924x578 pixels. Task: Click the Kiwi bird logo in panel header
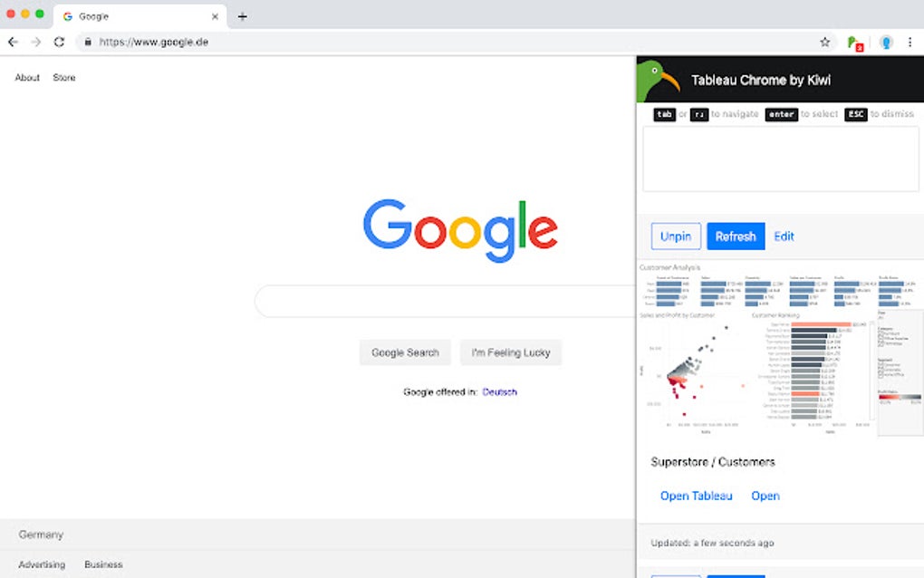pos(658,80)
